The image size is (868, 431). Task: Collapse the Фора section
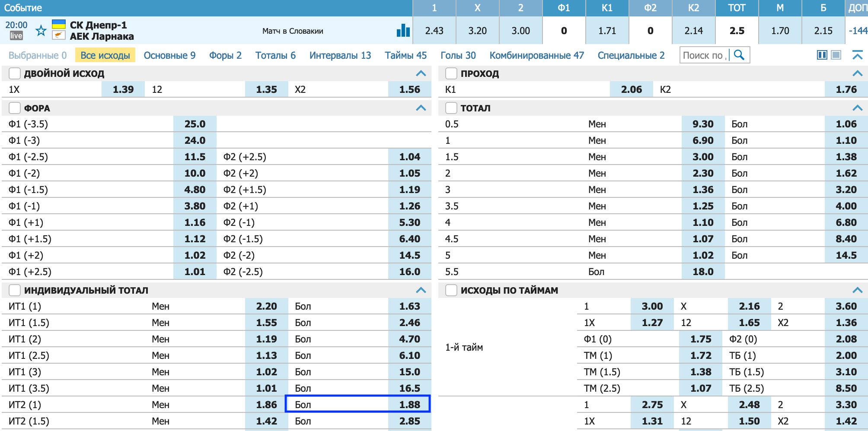pyautogui.click(x=421, y=108)
